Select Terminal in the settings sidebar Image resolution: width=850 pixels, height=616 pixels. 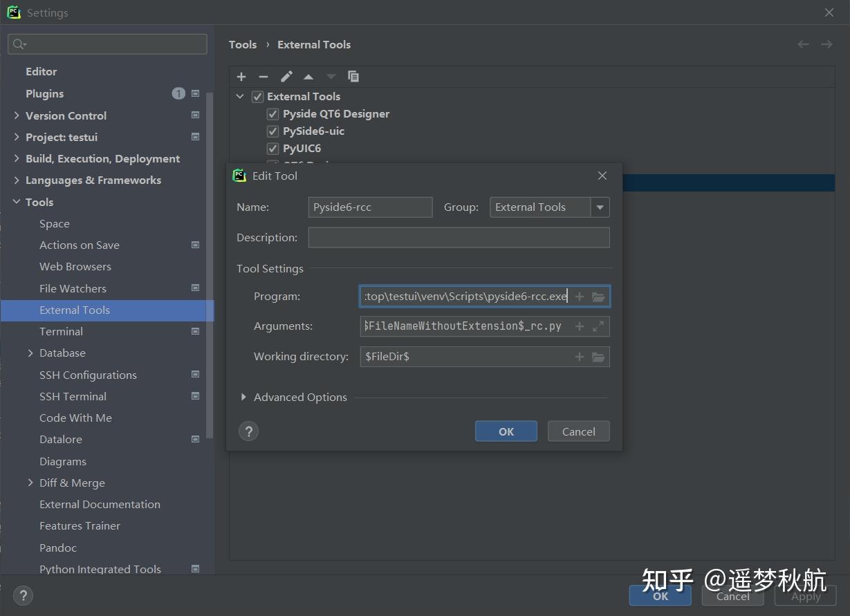coord(61,331)
